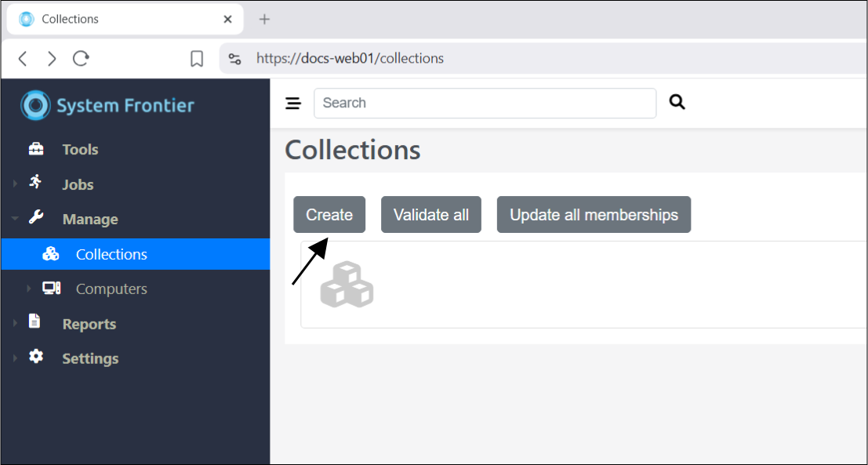Focus the Search input field
Screen dimensions: 868x465
[x=485, y=103]
